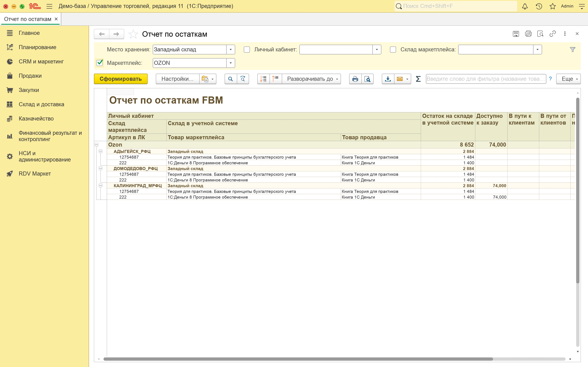The image size is (588, 367).
Task: Enable the Личный кабинет checkbox
Action: [x=247, y=50]
